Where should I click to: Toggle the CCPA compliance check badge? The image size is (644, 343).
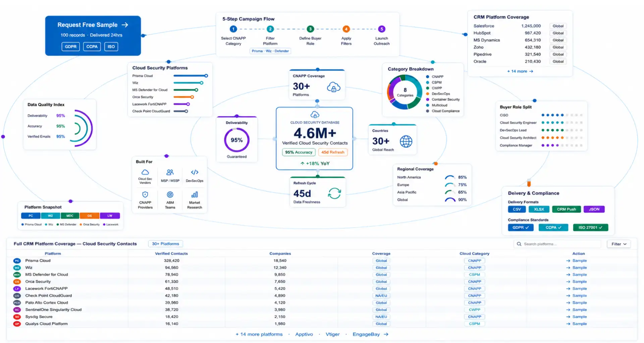click(x=553, y=228)
